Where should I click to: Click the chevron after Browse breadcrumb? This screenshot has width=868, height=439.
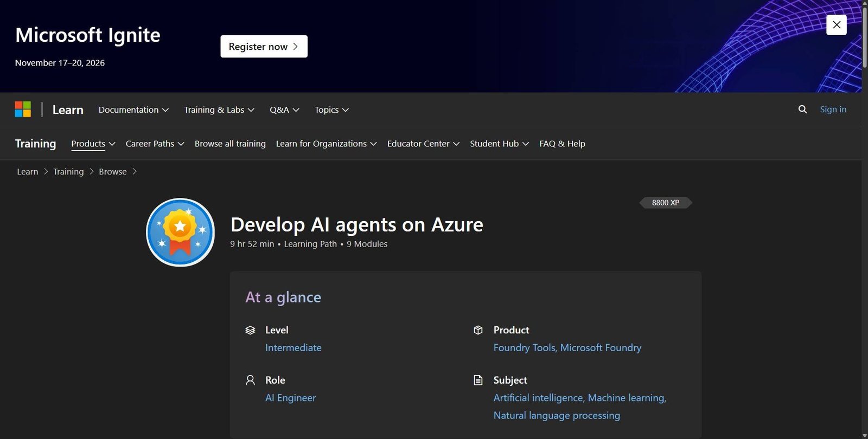(135, 171)
